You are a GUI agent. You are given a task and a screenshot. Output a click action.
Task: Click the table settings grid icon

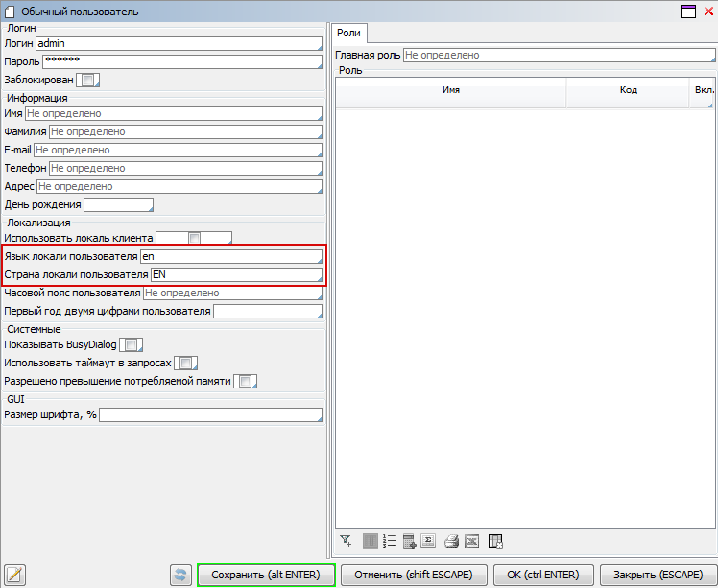pyautogui.click(x=496, y=541)
